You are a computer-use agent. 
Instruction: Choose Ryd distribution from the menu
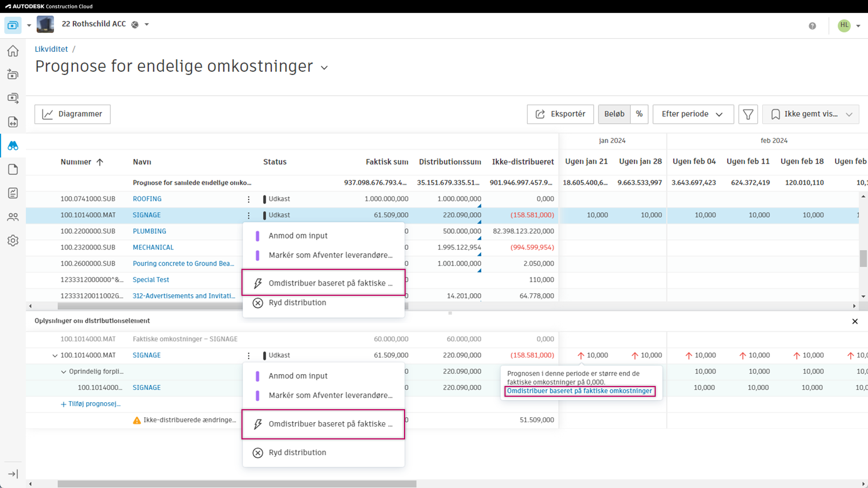(297, 302)
